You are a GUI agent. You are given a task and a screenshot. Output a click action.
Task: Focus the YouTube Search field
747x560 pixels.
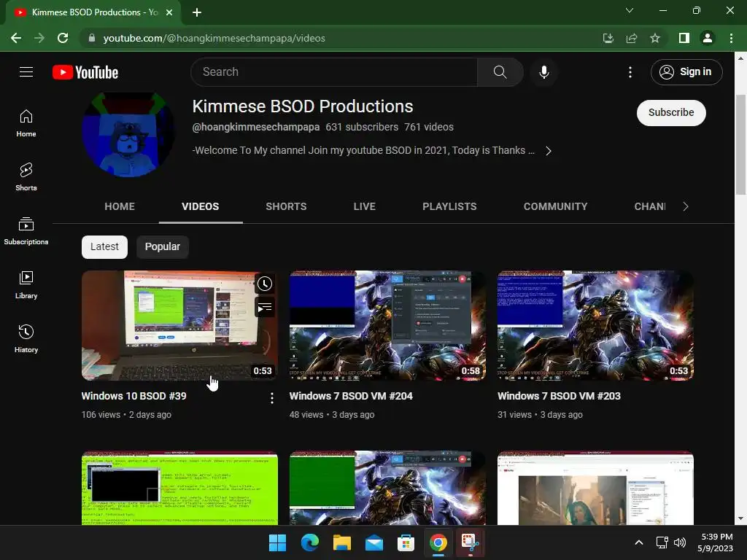[x=333, y=72]
